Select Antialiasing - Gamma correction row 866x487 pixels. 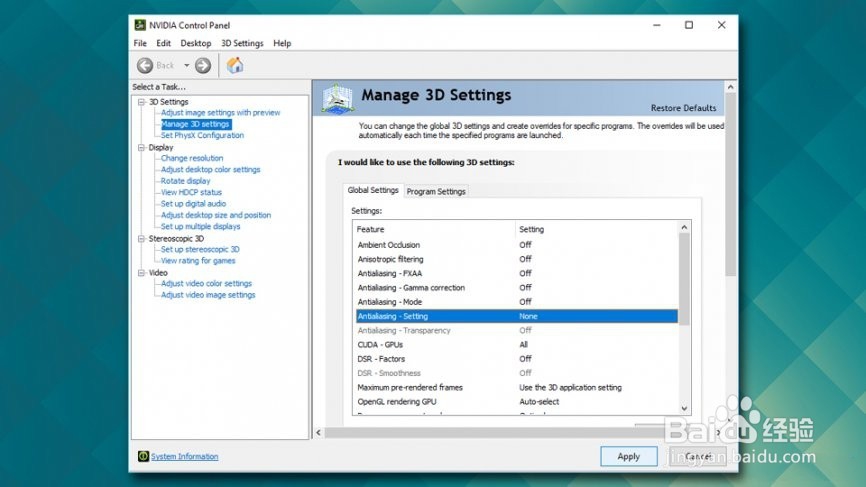click(517, 288)
